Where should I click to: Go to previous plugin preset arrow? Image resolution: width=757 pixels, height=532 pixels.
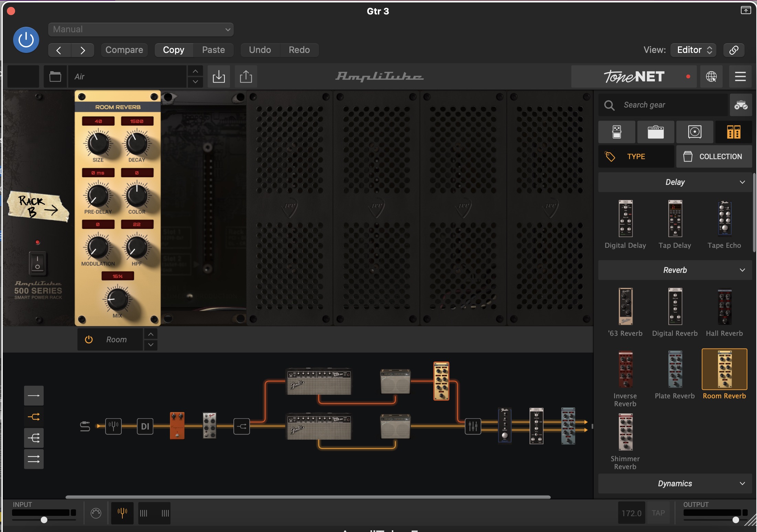pos(59,50)
